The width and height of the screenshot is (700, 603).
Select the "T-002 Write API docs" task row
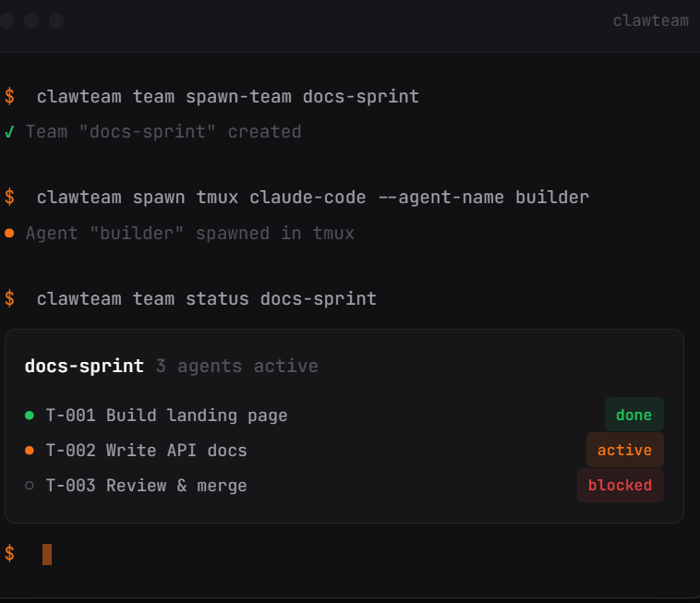[344, 451]
